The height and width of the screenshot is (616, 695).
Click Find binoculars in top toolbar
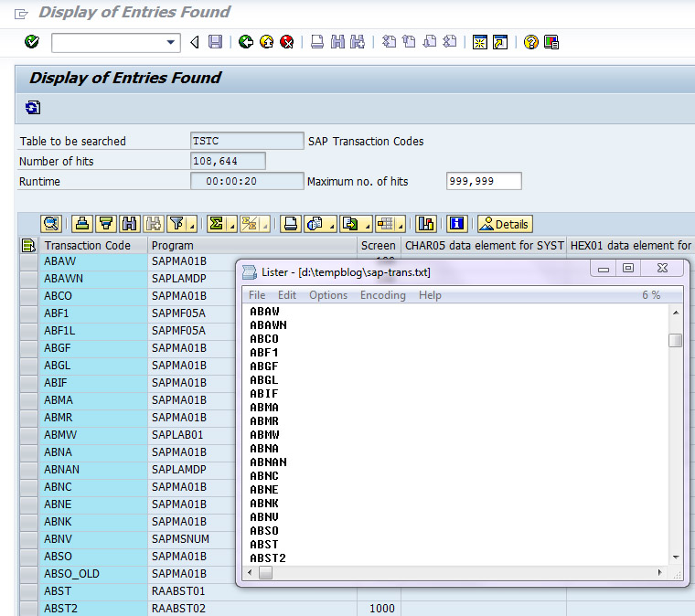point(337,42)
